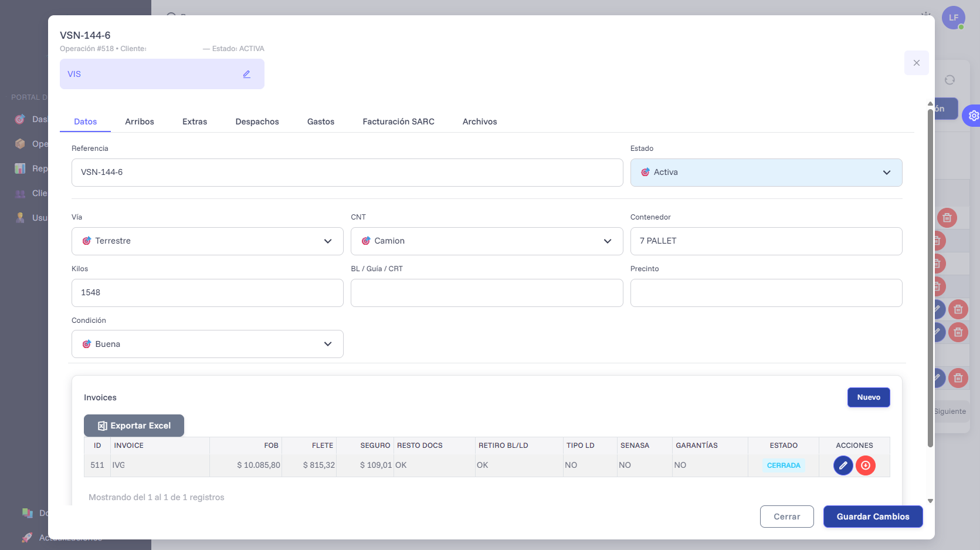This screenshot has height=550, width=980.
Task: Click the empty Precinto field
Action: pos(766,293)
